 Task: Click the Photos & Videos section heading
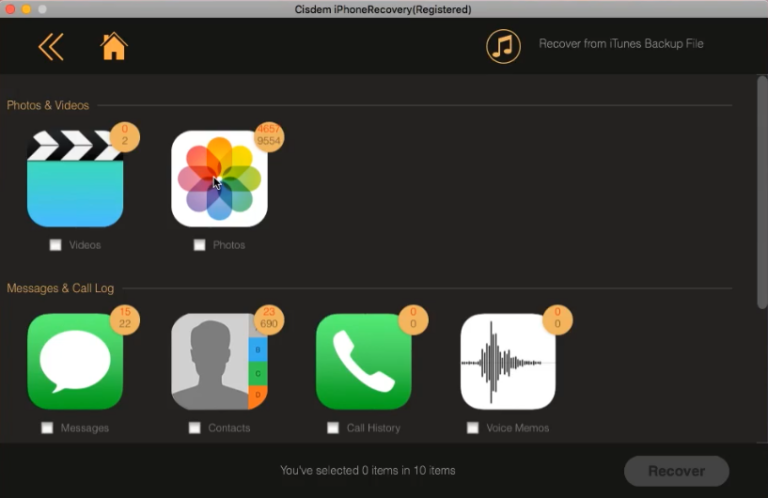tap(48, 105)
